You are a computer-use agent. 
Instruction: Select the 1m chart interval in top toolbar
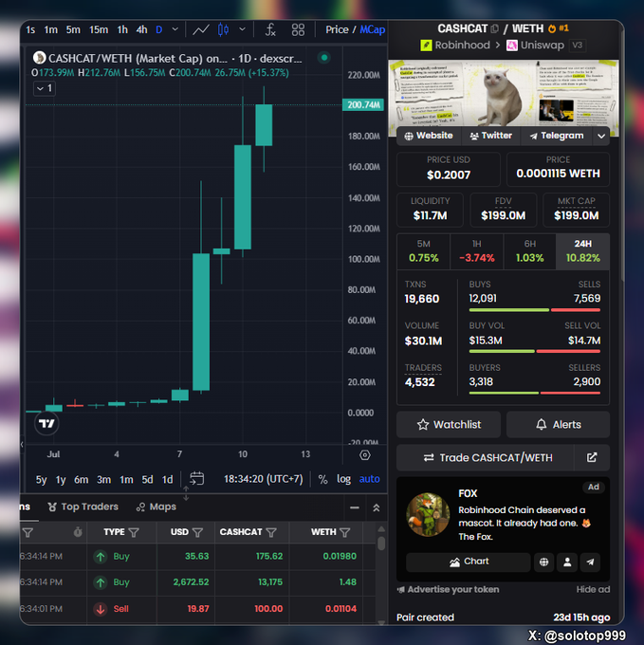(50, 30)
